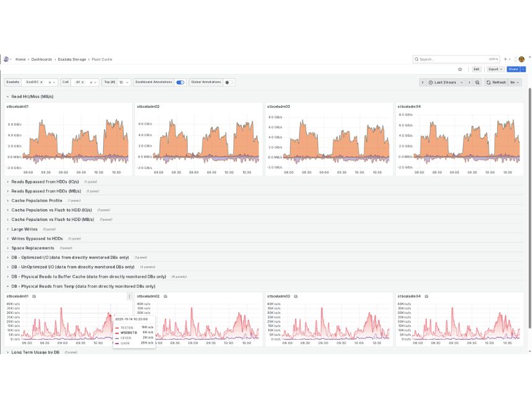Viewport: 532px width, 411px height.
Task: Enable the Global Annotations toggle
Action: point(229,82)
